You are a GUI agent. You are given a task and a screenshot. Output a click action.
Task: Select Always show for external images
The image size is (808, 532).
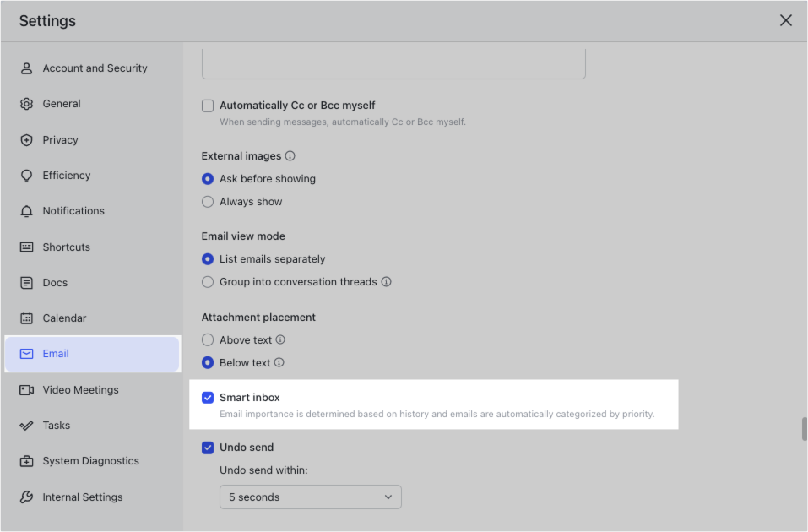click(x=207, y=201)
